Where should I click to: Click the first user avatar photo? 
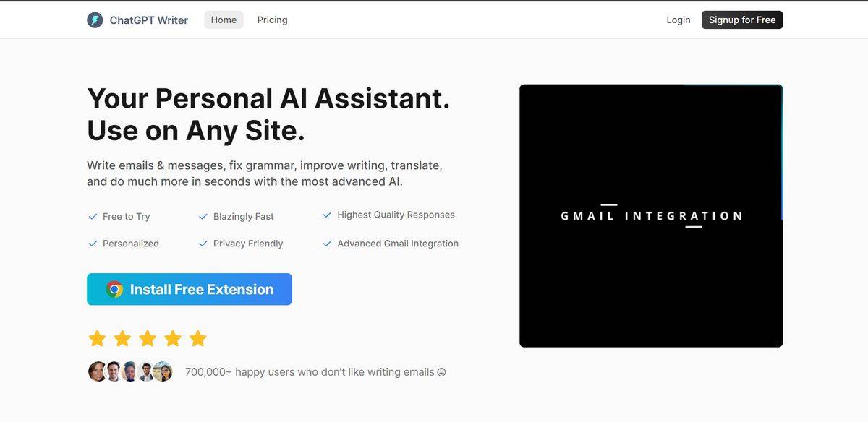tap(98, 371)
